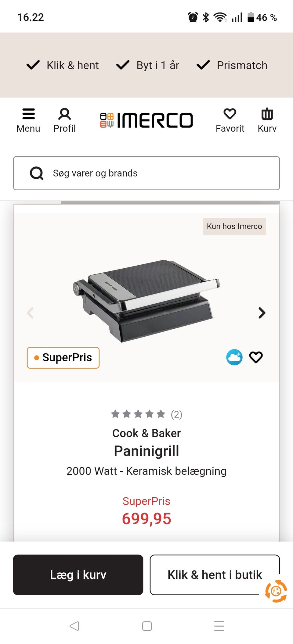Image resolution: width=293 pixels, height=644 pixels.
Task: Tap the Imerco logo
Action: tap(146, 120)
